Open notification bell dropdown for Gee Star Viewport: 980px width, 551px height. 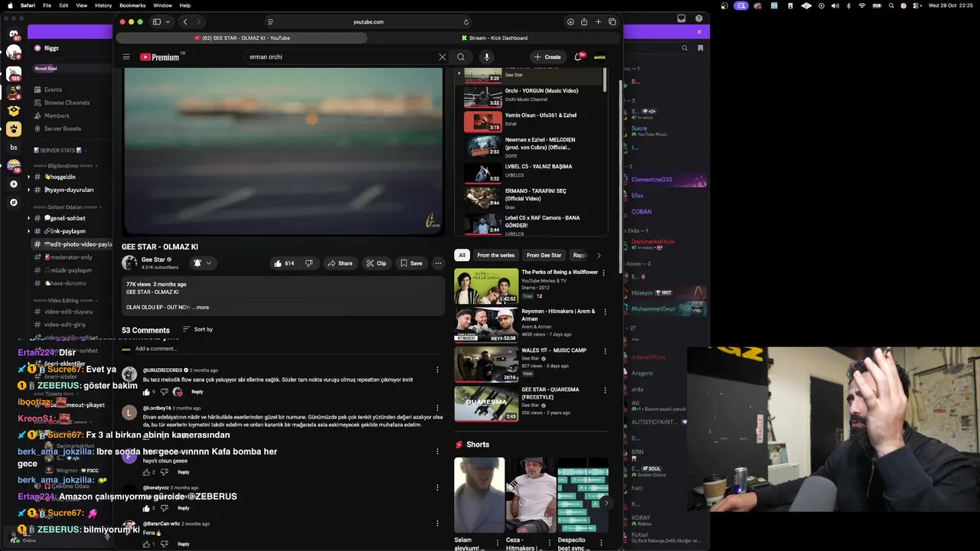[x=202, y=263]
